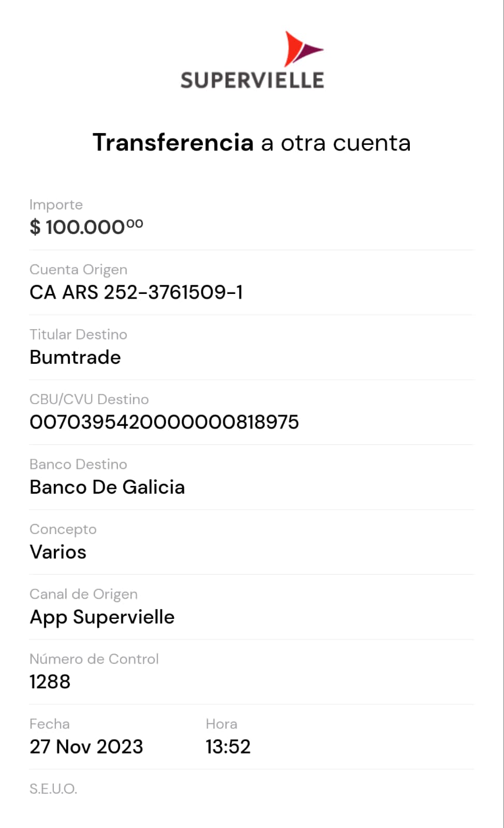
Task: Click the Cuenta Origen label
Action: (78, 270)
